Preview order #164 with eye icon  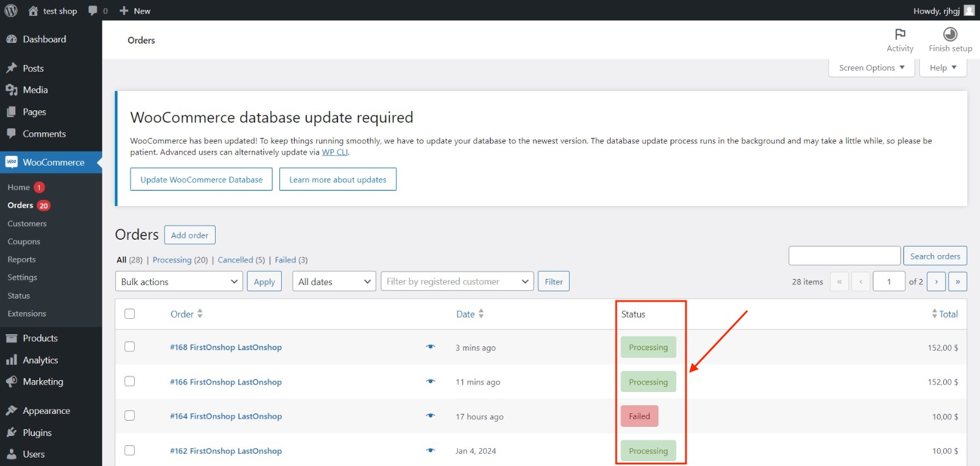[x=431, y=416]
